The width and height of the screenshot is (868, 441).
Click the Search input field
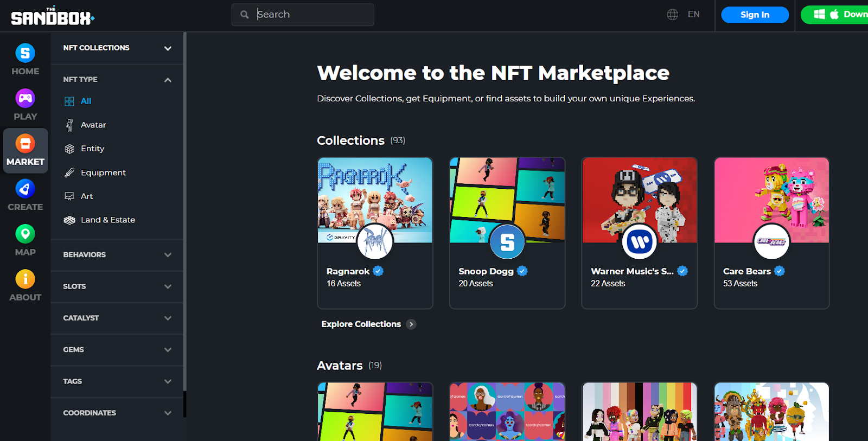point(303,15)
